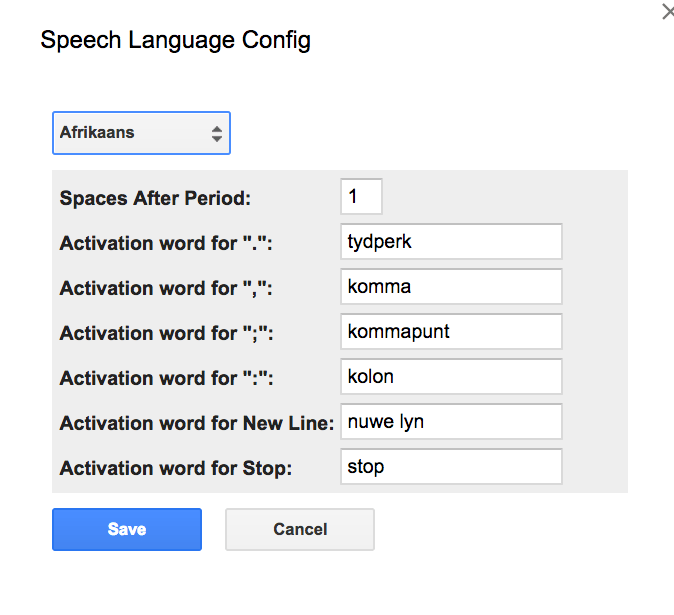Select the 'komma' input box
This screenshot has height=615, width=674.
point(451,287)
